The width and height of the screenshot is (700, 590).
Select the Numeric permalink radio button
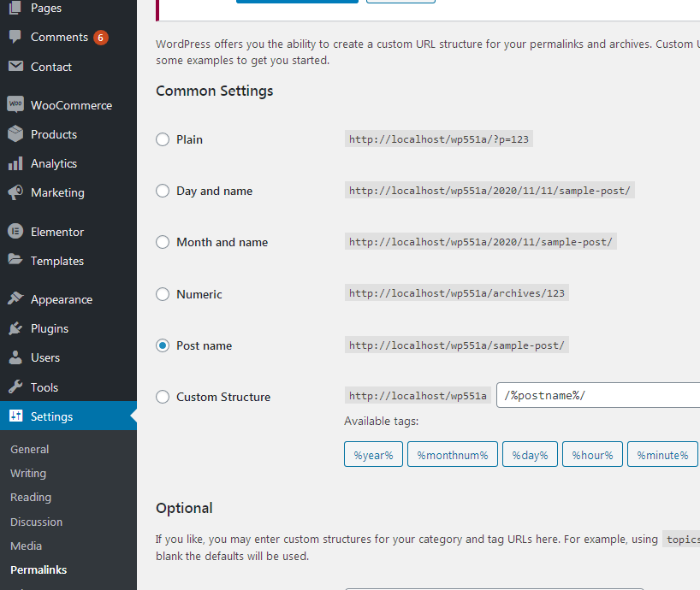163,294
